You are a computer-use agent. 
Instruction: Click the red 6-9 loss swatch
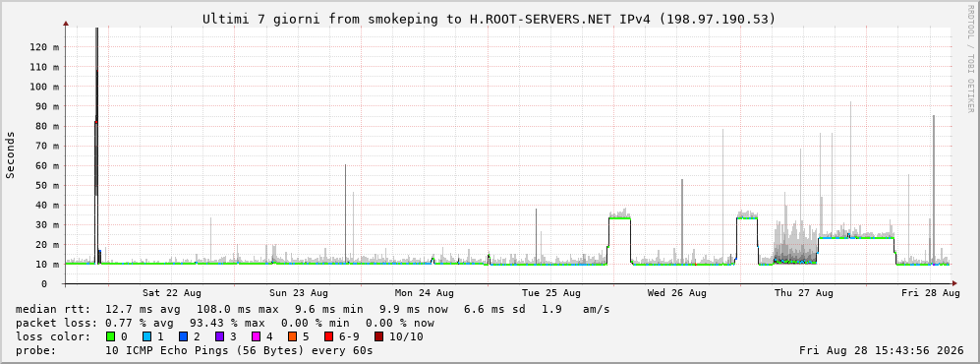tap(328, 336)
